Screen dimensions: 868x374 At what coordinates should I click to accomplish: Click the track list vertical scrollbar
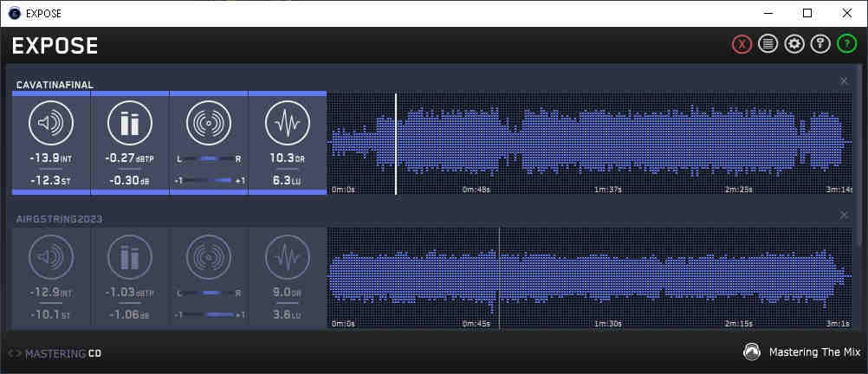tap(859, 155)
